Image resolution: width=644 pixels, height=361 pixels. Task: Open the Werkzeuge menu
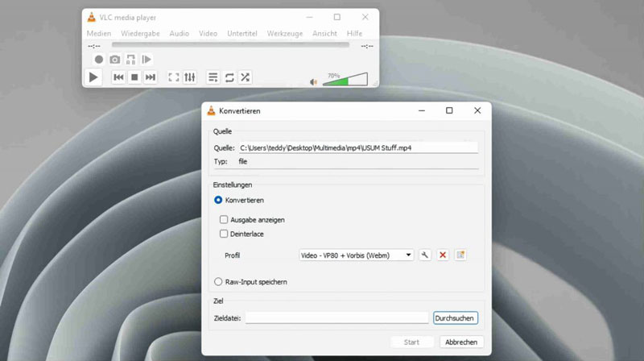point(285,33)
